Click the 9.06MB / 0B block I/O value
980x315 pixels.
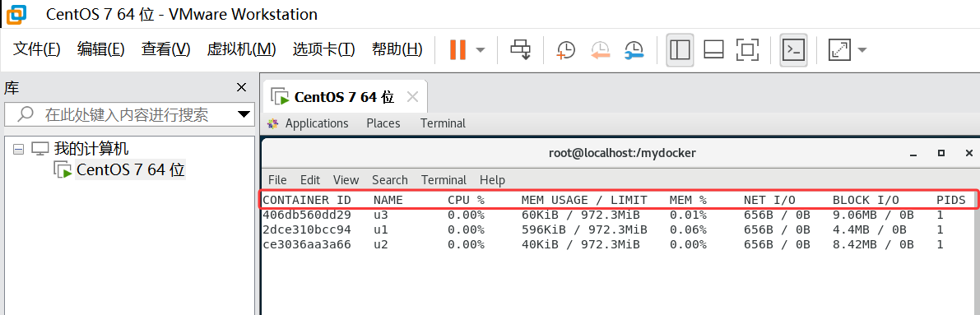pyautogui.click(x=873, y=215)
